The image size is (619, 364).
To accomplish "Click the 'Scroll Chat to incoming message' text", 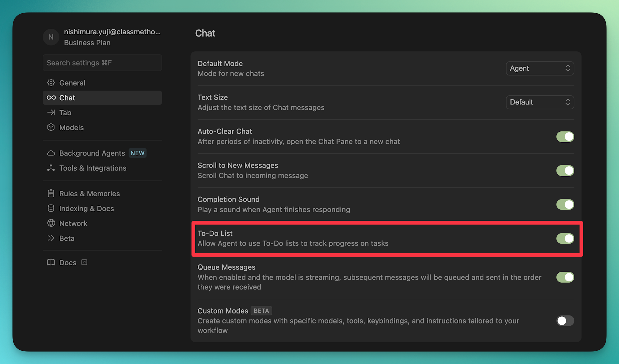I will [x=253, y=176].
